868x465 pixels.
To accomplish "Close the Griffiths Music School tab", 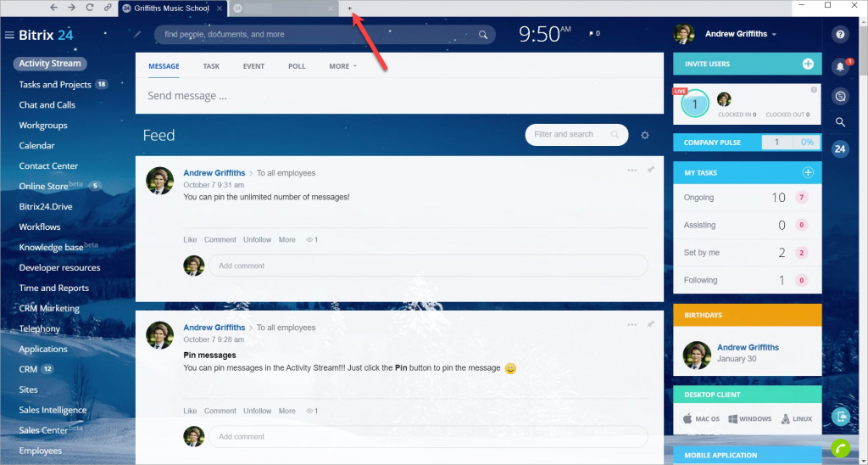I will 220,8.
